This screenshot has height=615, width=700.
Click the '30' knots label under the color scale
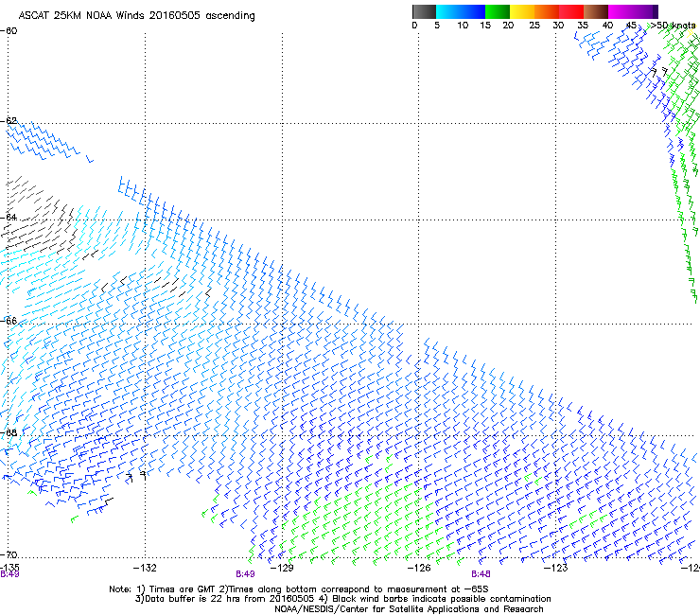coord(558,26)
